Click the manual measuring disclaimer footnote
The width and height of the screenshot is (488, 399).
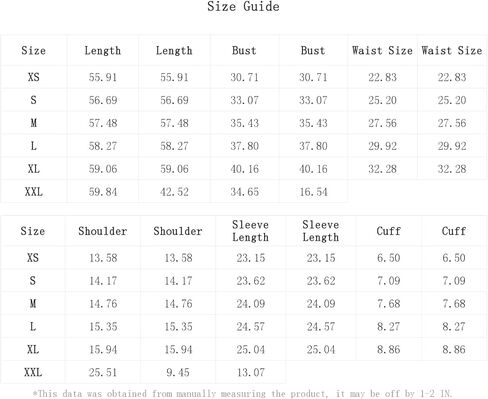242,394
